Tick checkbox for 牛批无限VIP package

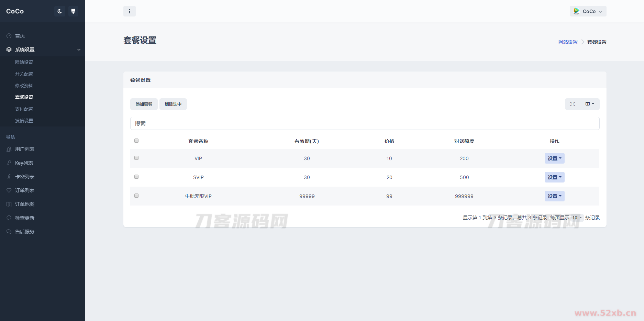[136, 196]
